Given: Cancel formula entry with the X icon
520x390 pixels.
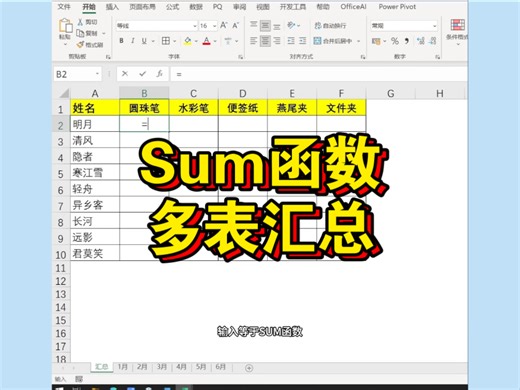Looking at the screenshot, I should (125, 74).
